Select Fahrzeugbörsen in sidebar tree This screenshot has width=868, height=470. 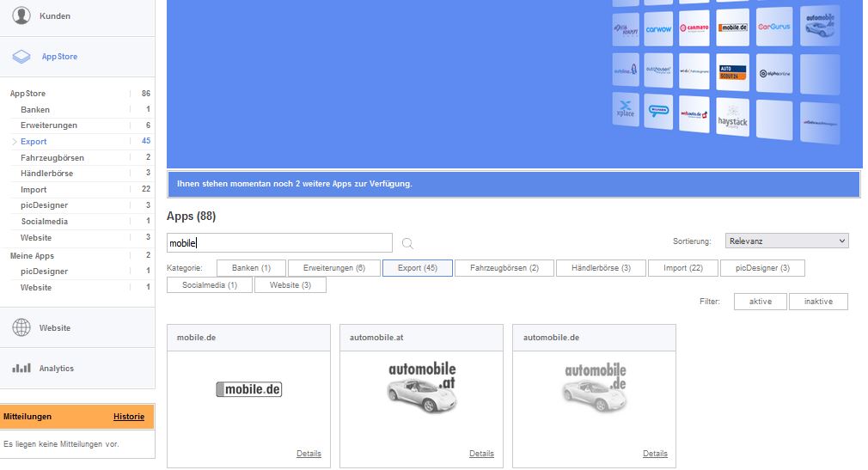[x=52, y=158]
